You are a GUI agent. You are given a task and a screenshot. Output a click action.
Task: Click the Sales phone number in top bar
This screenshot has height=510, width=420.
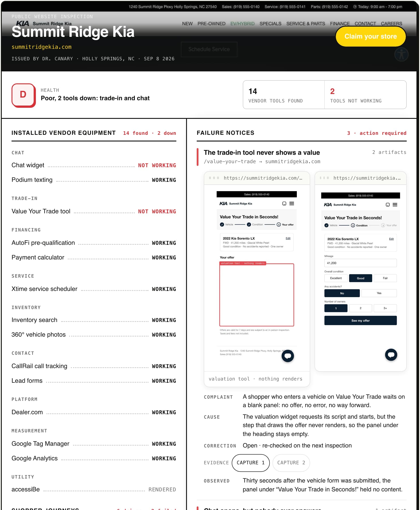pos(241,7)
